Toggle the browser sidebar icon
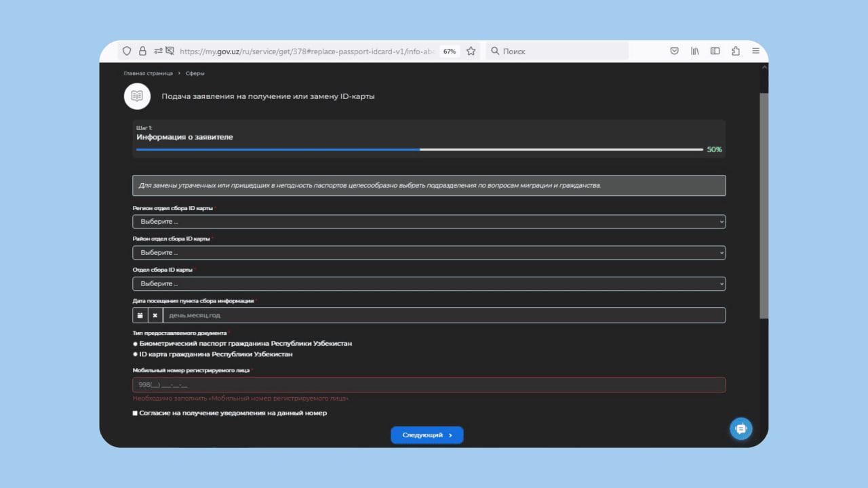This screenshot has height=488, width=868. coord(715,51)
